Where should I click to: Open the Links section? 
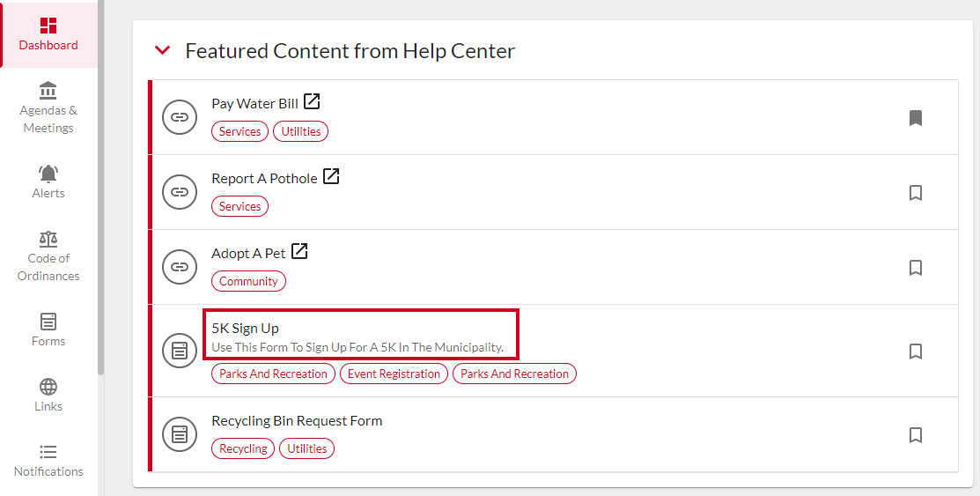pos(48,395)
